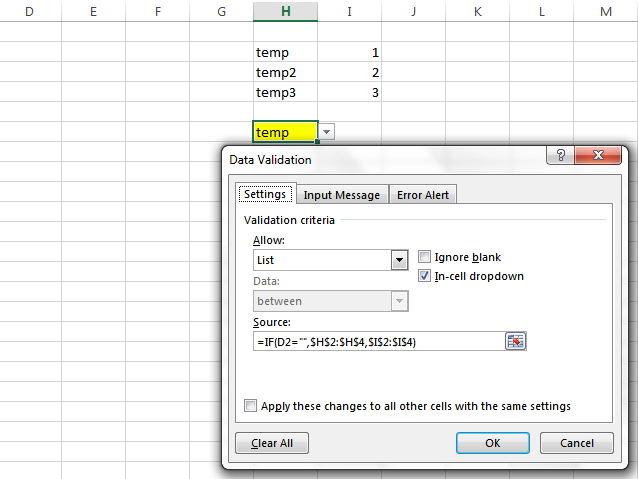Viewport: 638px width, 479px height.
Task: Open the Error Alert tab
Action: pyautogui.click(x=423, y=195)
